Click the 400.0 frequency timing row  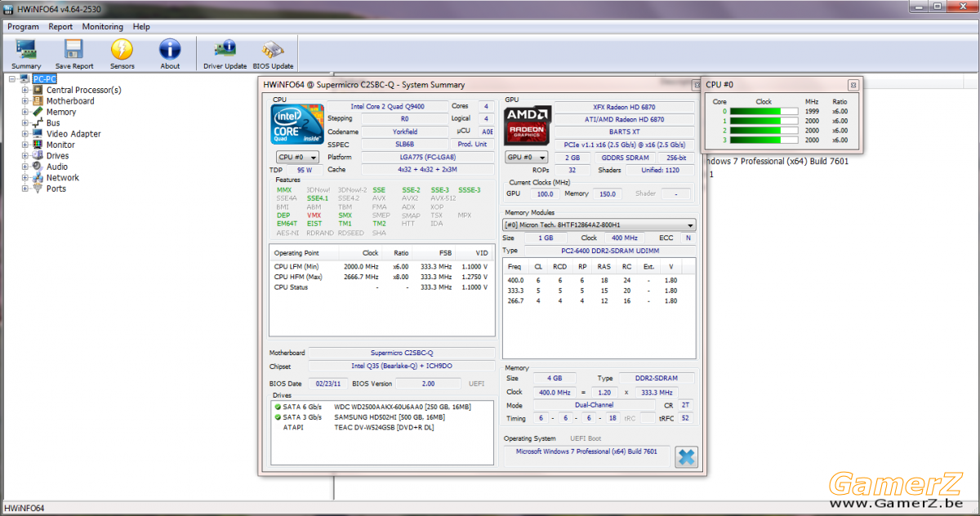(599, 280)
